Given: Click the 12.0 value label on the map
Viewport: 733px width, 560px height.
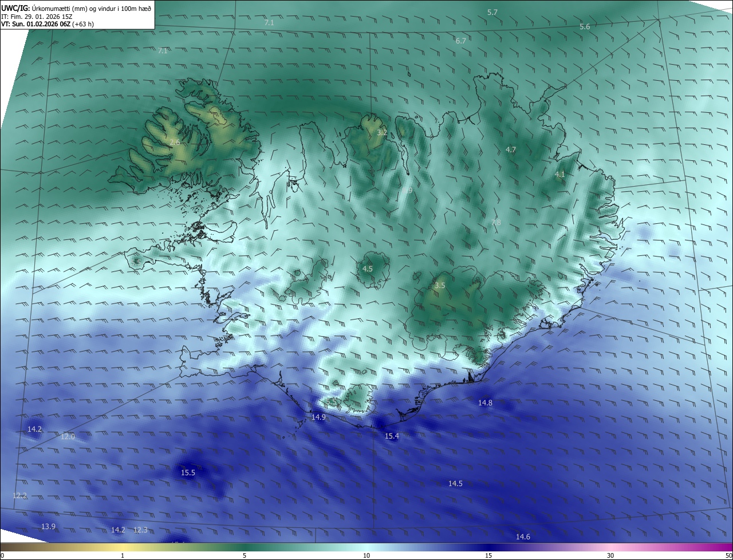Looking at the screenshot, I should pyautogui.click(x=68, y=437).
